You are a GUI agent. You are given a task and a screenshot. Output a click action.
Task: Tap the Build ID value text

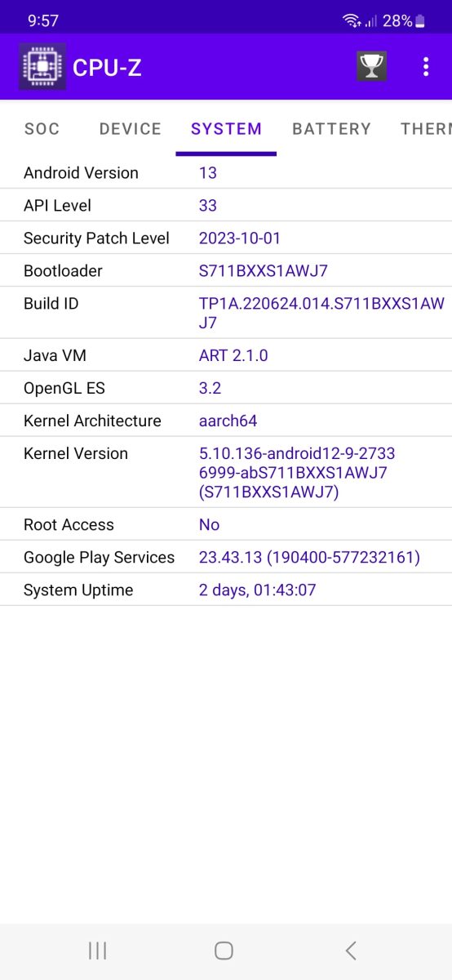pyautogui.click(x=321, y=313)
